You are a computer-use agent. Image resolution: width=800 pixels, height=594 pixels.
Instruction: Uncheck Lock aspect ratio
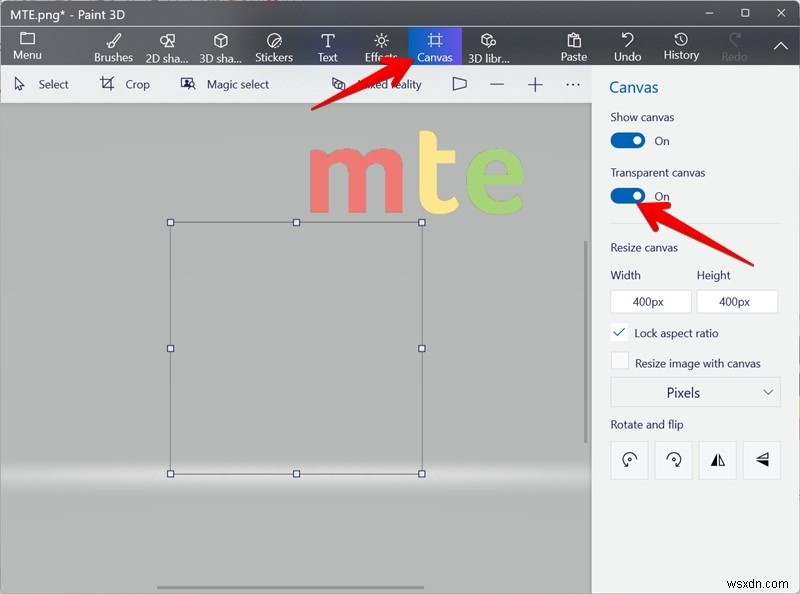coord(619,333)
